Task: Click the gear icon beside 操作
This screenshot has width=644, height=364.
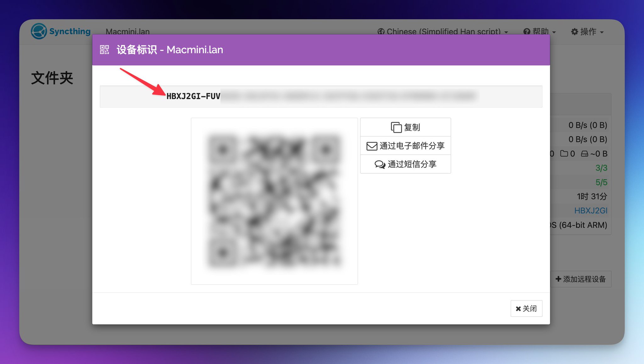Action: [575, 32]
